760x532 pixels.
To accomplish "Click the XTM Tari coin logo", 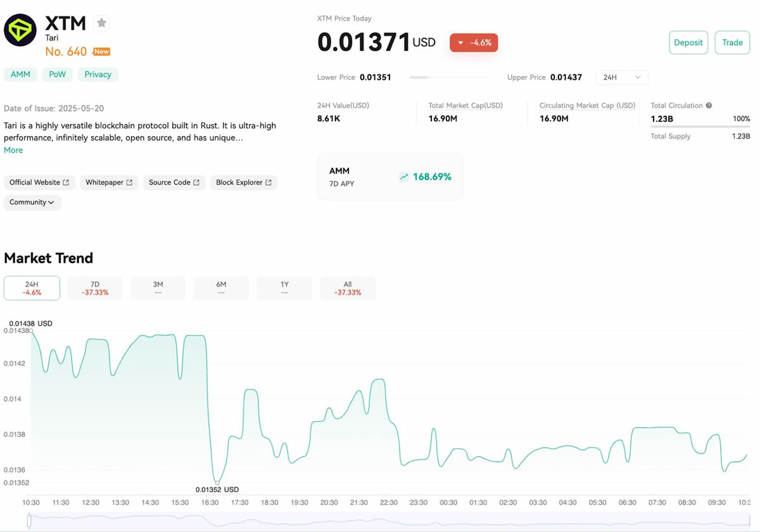I will 20,30.
